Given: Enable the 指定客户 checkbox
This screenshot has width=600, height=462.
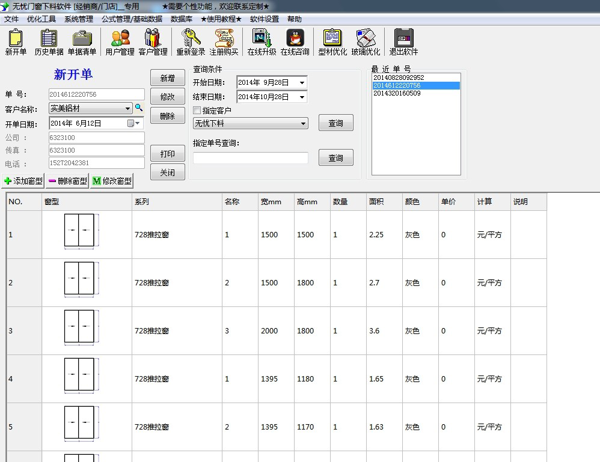Looking at the screenshot, I should [x=197, y=110].
